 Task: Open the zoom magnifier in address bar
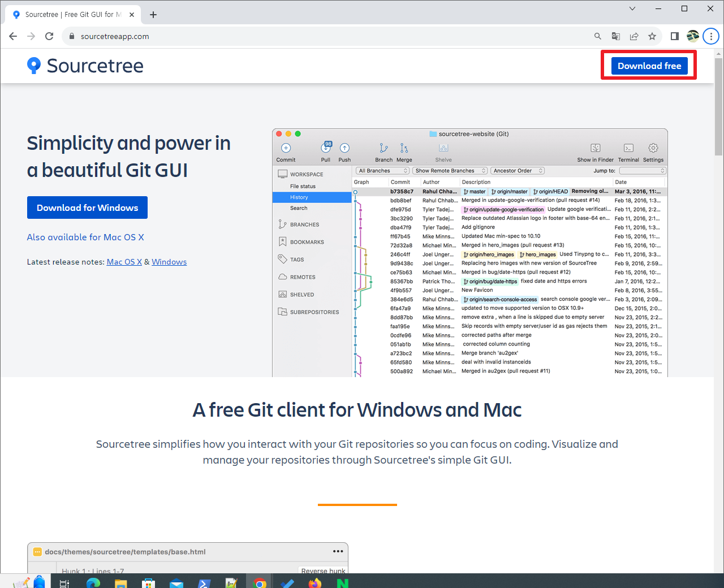[x=597, y=36]
